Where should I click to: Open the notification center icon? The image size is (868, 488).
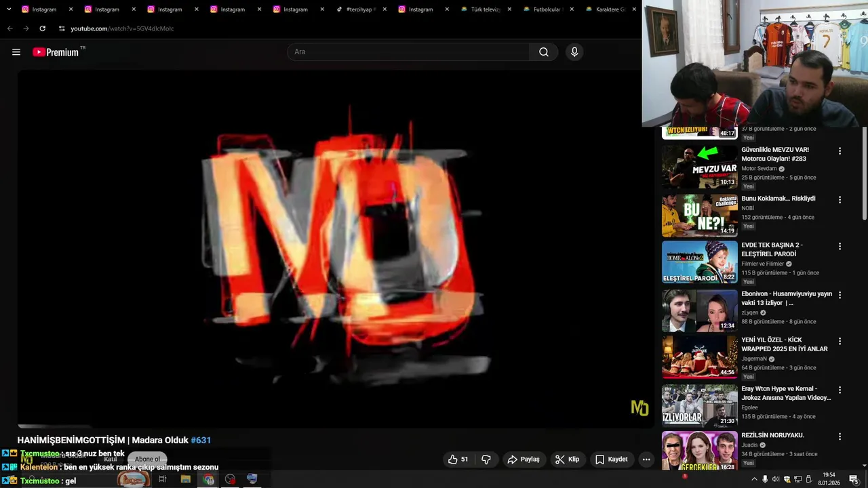tap(853, 479)
